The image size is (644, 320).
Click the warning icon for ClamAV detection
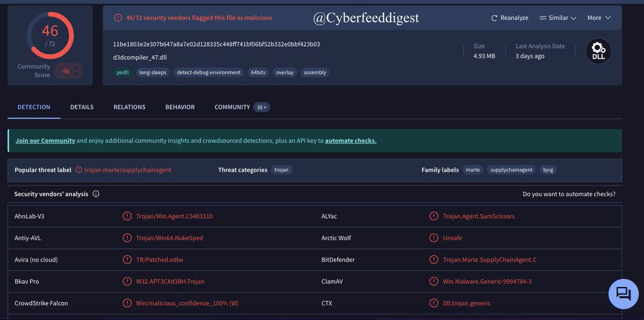pos(434,281)
